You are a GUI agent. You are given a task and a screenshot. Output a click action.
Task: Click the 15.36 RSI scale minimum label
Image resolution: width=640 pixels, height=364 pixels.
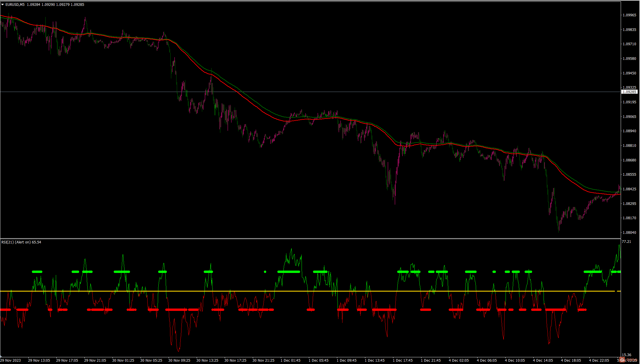click(x=627, y=355)
